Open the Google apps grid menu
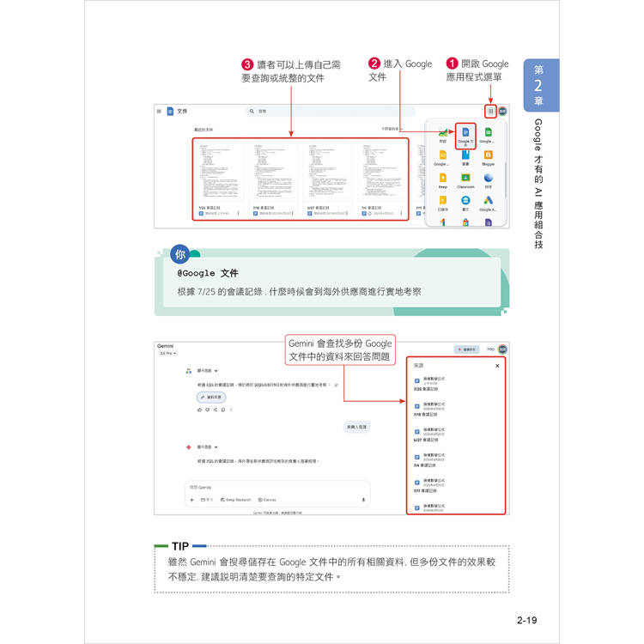 490,112
